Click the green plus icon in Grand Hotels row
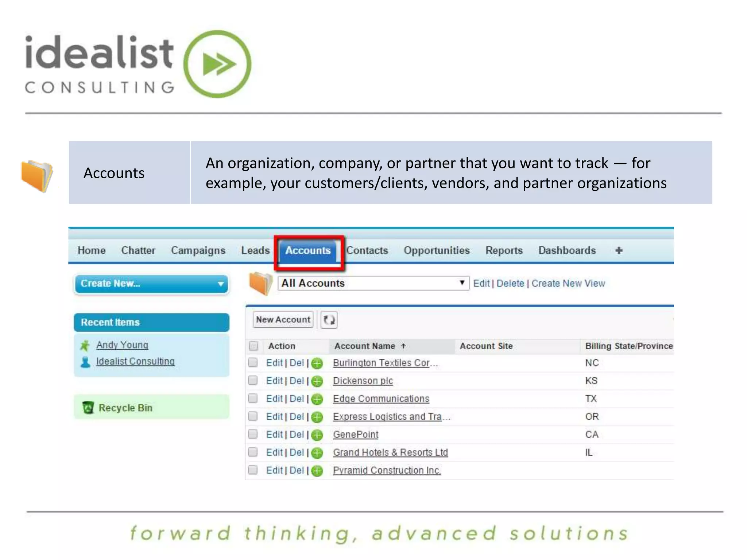747x560 pixels. coord(317,453)
